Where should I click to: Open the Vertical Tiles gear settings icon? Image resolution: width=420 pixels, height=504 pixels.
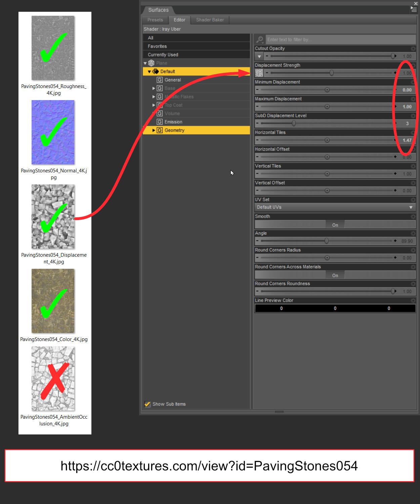point(413,166)
